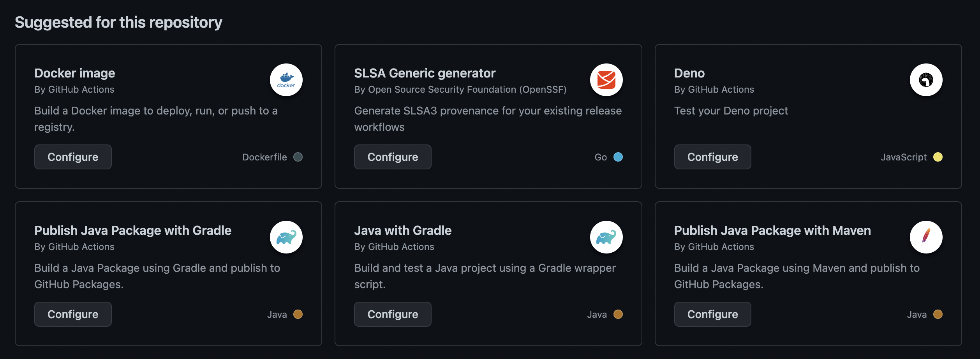
Task: Click 'Java' label on Java with Gradle card
Action: tap(597, 315)
